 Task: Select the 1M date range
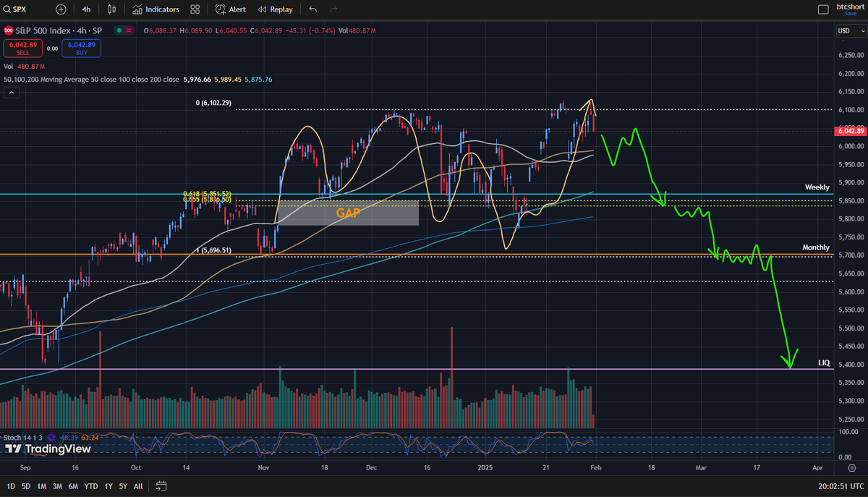click(42, 485)
